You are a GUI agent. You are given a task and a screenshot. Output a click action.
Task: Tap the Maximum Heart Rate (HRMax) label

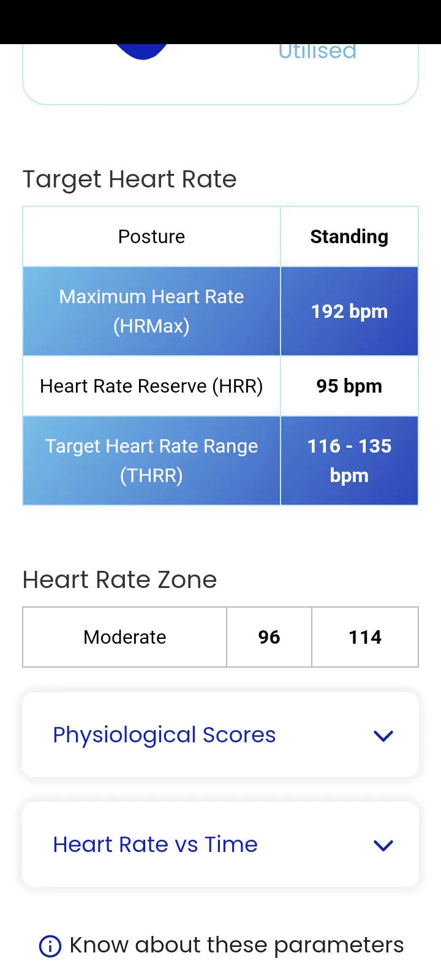pyautogui.click(x=151, y=311)
